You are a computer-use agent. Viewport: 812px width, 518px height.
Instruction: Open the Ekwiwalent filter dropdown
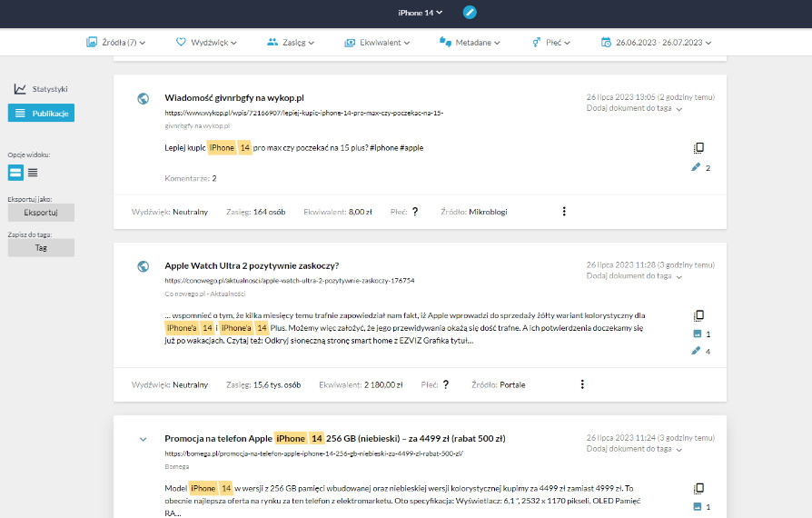(x=377, y=43)
